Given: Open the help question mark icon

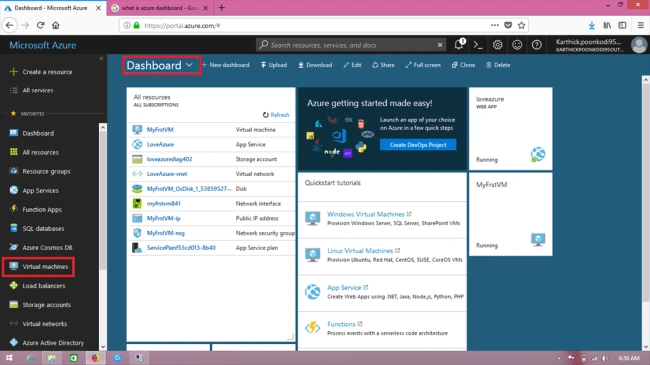Looking at the screenshot, I should [x=536, y=45].
